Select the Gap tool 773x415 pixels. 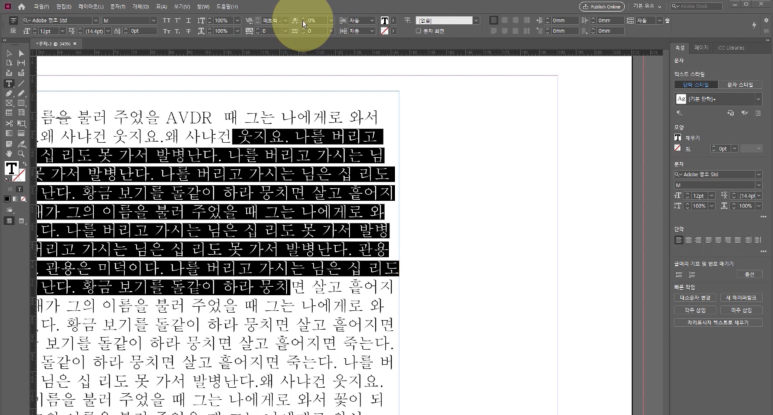click(x=21, y=63)
